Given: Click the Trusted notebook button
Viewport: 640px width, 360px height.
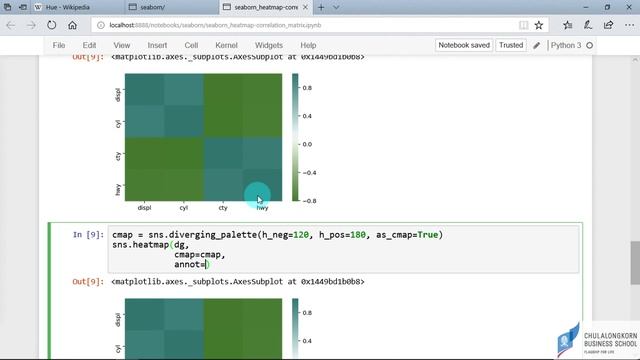Looking at the screenshot, I should pyautogui.click(x=511, y=45).
